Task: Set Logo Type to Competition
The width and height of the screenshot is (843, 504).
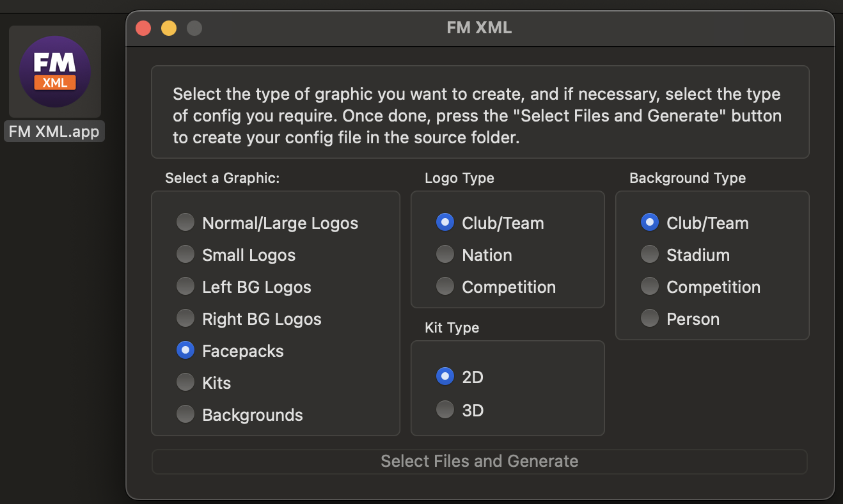Action: (x=445, y=287)
